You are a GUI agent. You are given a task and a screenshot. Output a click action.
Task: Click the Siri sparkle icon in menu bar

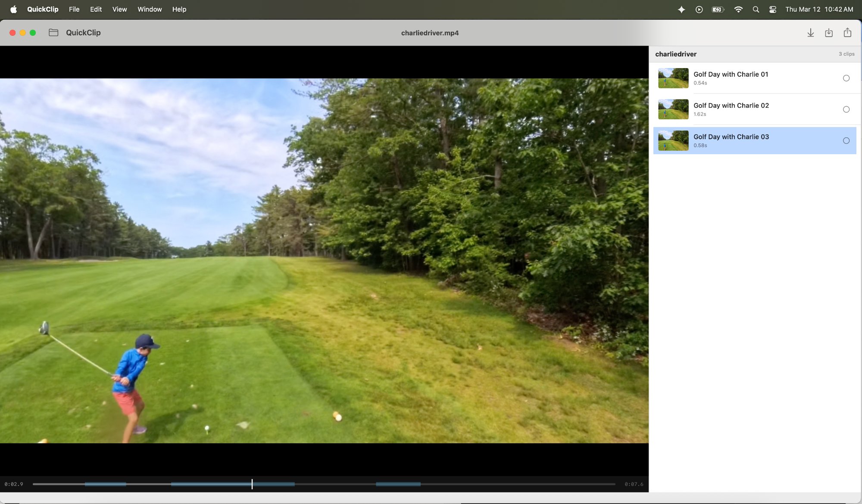click(x=682, y=9)
